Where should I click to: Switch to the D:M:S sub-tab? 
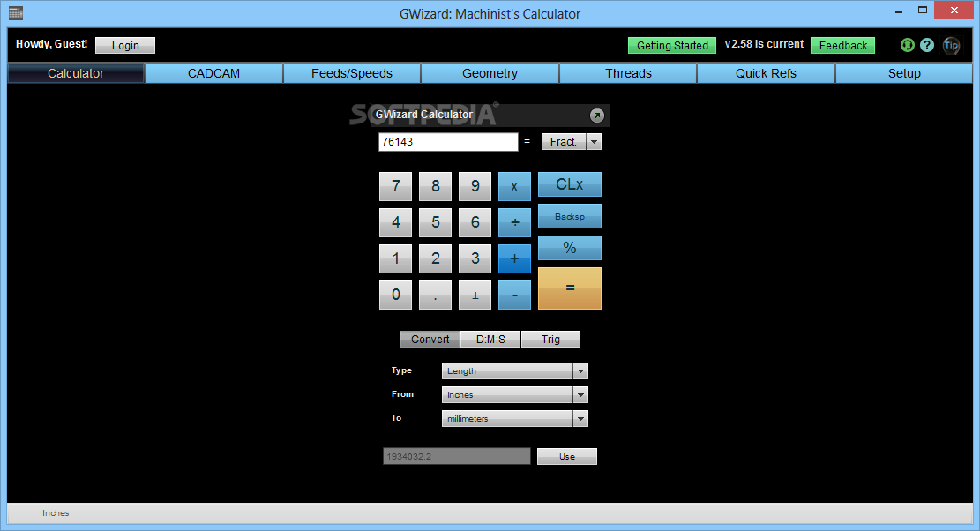[x=490, y=340]
